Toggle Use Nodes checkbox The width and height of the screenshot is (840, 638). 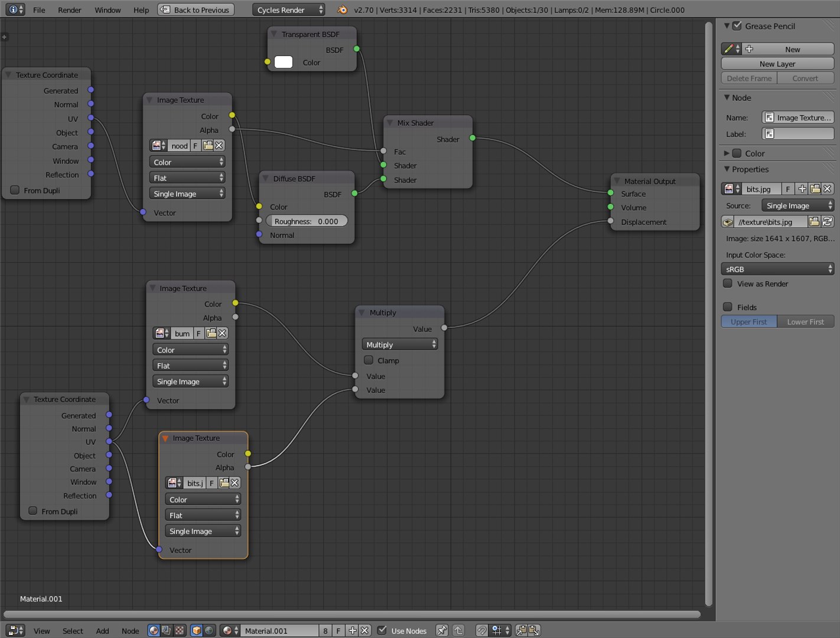coord(382,630)
